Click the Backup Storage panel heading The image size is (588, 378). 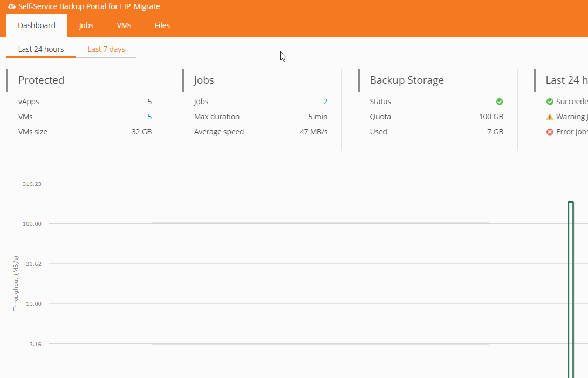click(407, 80)
